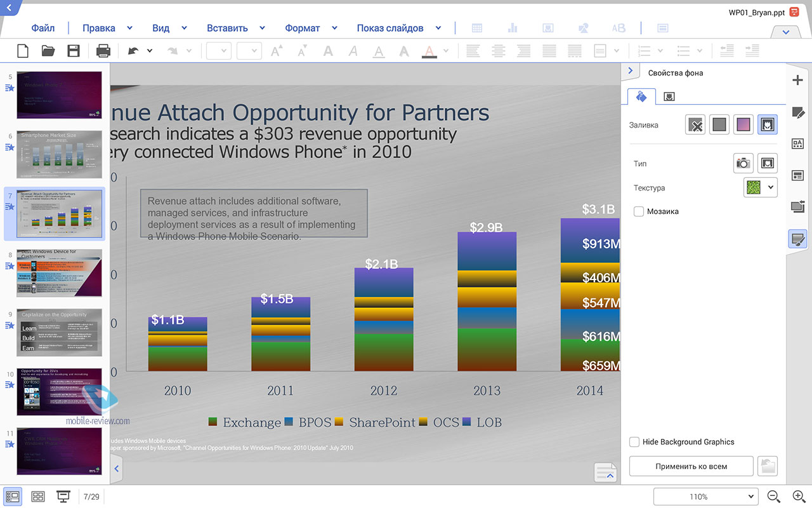Screen dimensions: 812x508
Task: Open the Текстура texture dropdown
Action: [x=760, y=187]
